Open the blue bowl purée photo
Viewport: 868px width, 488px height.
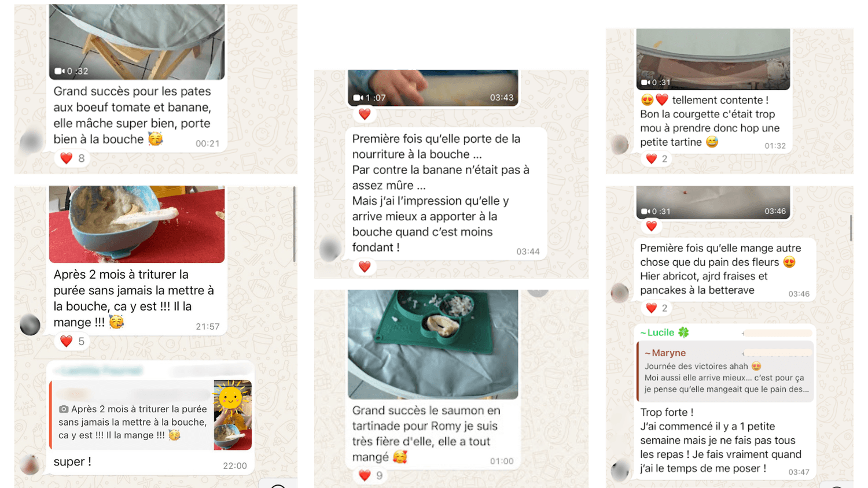click(x=137, y=224)
